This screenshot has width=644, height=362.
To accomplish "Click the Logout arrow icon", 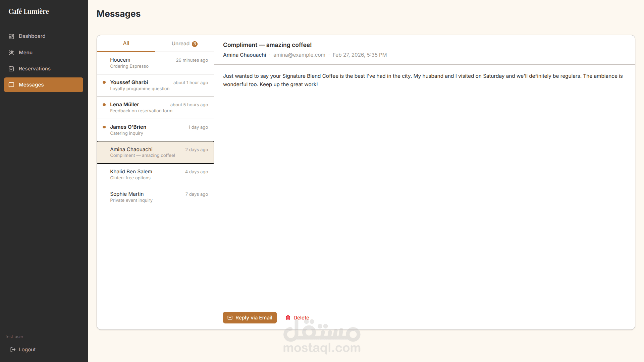I will (x=13, y=350).
